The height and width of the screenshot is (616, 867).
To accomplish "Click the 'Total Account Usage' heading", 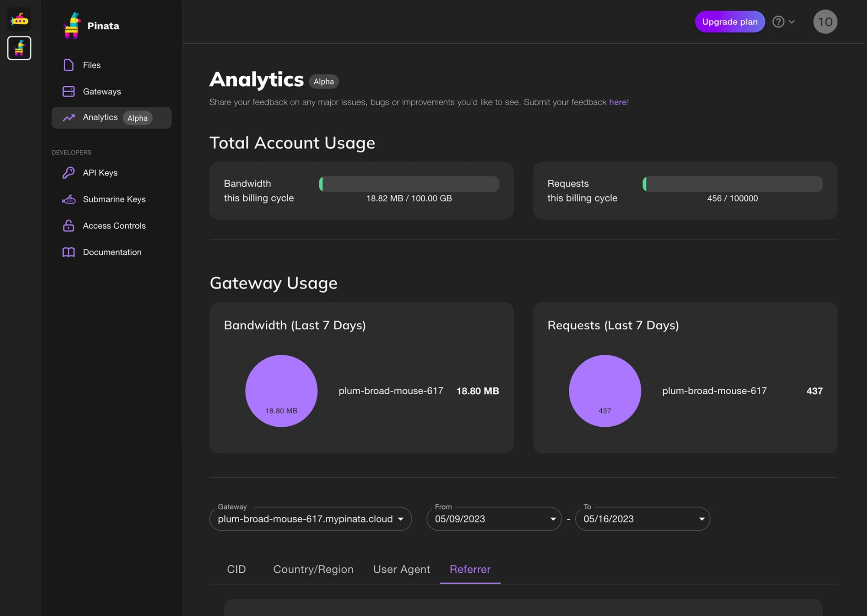I will click(292, 143).
